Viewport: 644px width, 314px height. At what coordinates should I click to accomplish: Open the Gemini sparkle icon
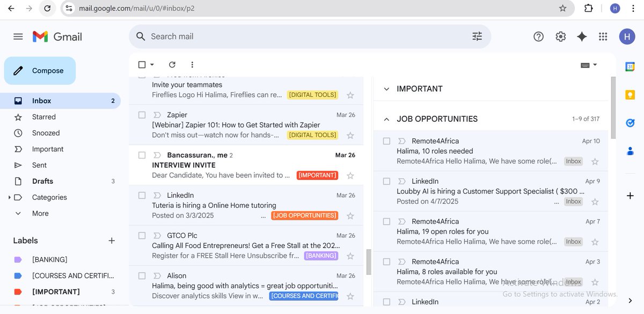582,36
